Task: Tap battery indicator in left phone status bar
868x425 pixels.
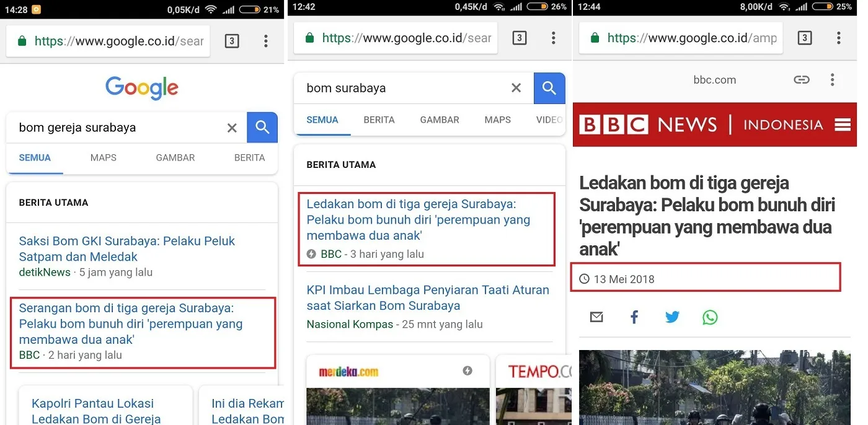Action: 250,9
